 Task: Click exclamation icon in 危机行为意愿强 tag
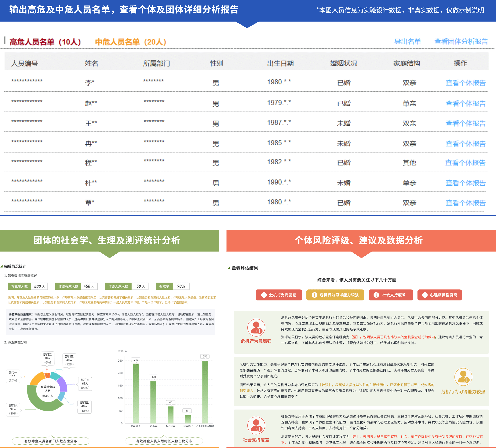point(264,295)
